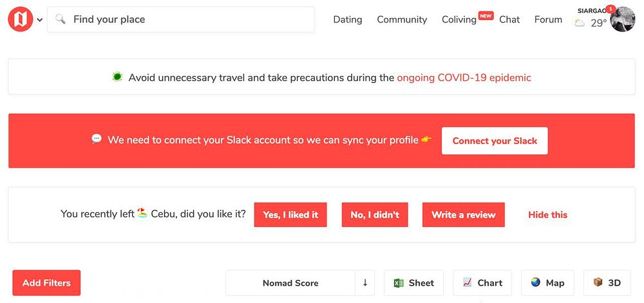Viewport: 644px width, 303px height.
Task: Open the ongoing COVID-19 epidemic link
Action: coord(464,78)
